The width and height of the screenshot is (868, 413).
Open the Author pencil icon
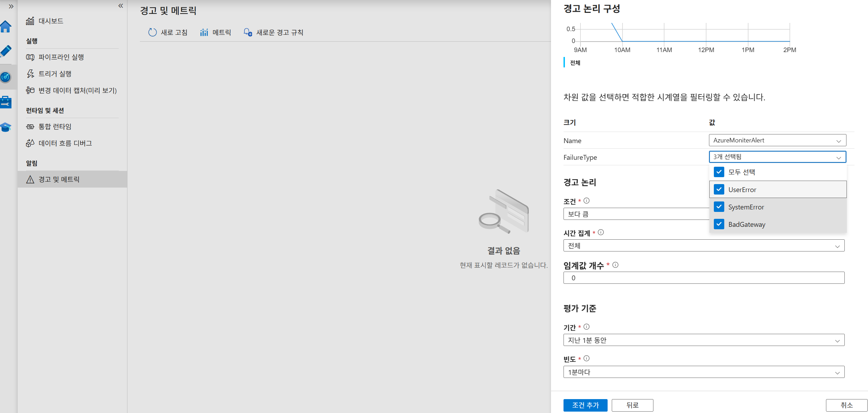6,51
